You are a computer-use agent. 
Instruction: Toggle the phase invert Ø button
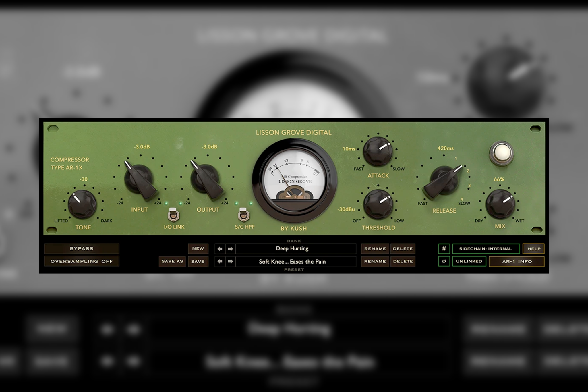coord(444,261)
